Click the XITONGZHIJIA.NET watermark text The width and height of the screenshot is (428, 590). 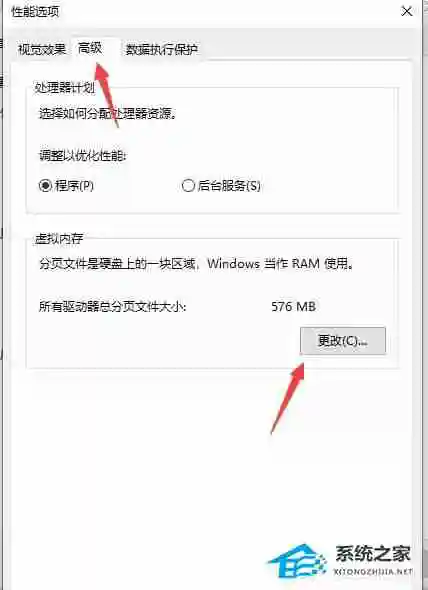point(373,572)
